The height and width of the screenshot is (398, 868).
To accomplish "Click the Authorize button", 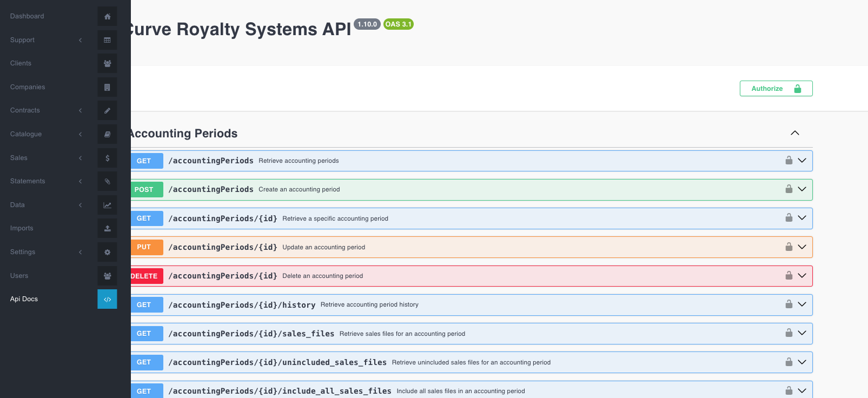I will click(x=776, y=89).
